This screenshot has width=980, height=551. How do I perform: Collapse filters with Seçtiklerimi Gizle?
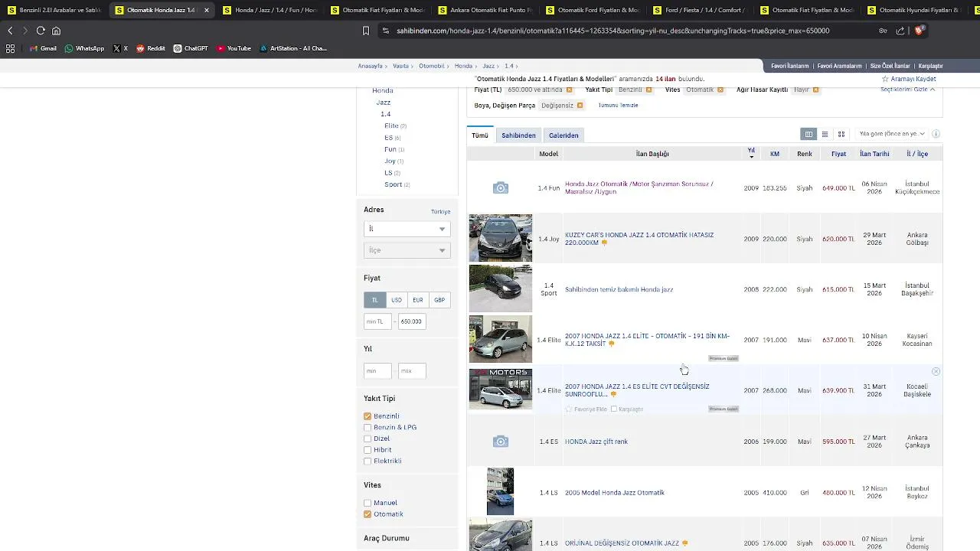(x=907, y=90)
